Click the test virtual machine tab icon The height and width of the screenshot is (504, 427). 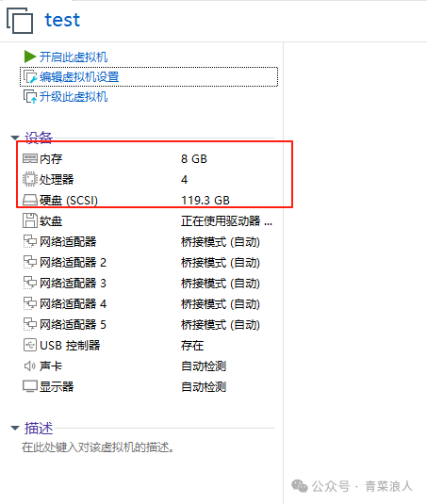(20, 20)
